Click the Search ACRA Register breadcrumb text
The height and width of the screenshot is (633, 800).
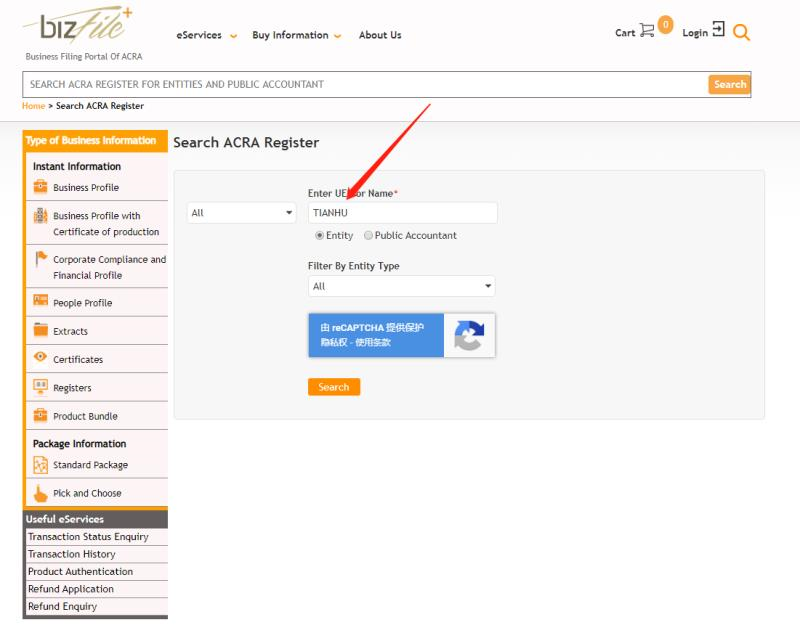[99, 106]
